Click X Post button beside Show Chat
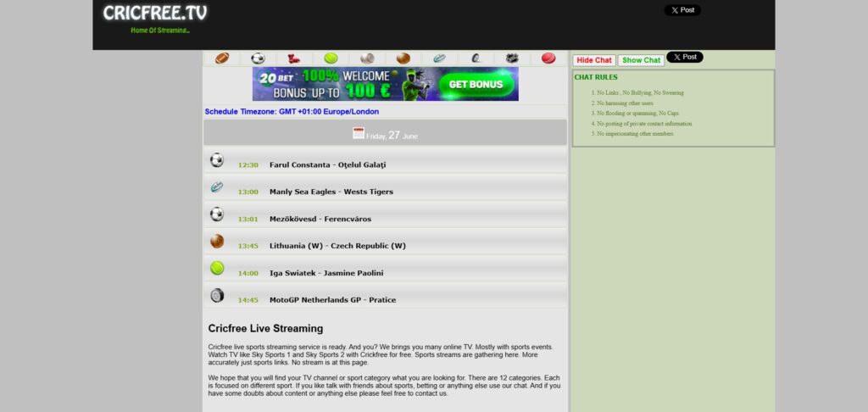Image resolution: width=868 pixels, height=412 pixels. coord(685,57)
